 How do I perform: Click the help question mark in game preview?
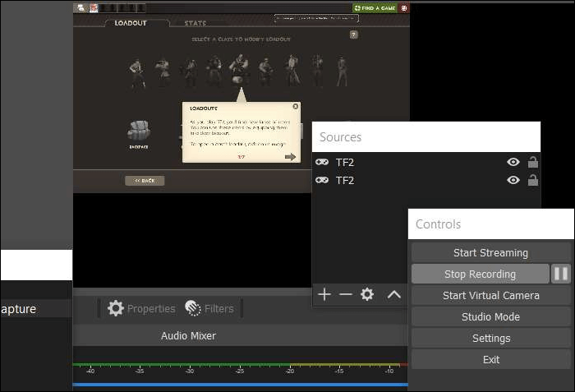353,35
